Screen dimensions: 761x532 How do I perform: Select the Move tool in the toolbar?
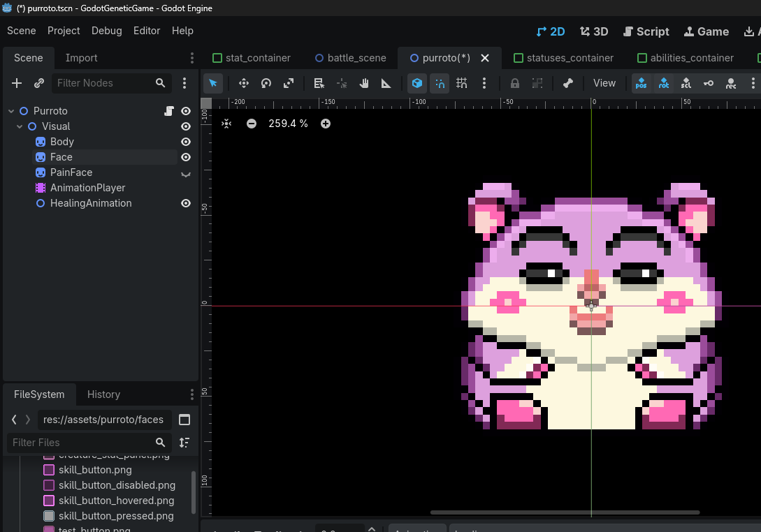pos(244,83)
